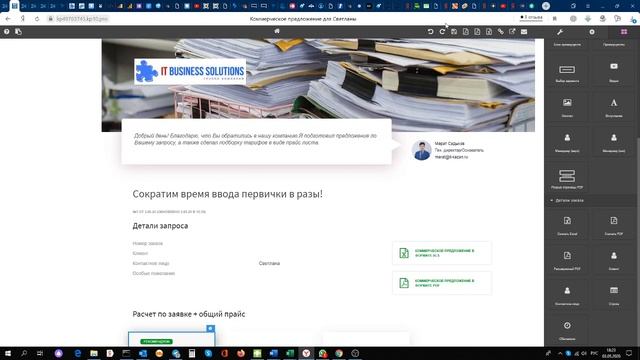Click the copy pages icon beside help

(18, 31)
